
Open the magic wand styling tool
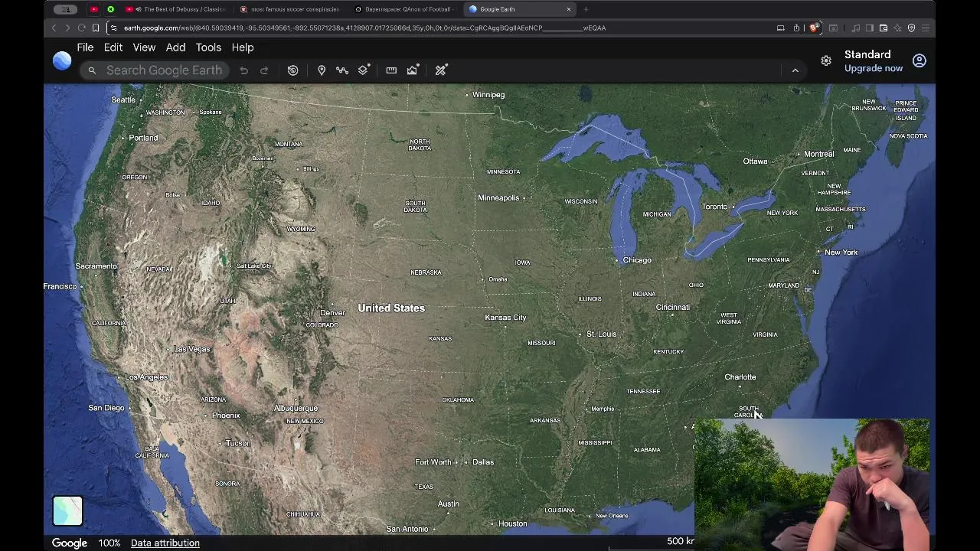(441, 70)
